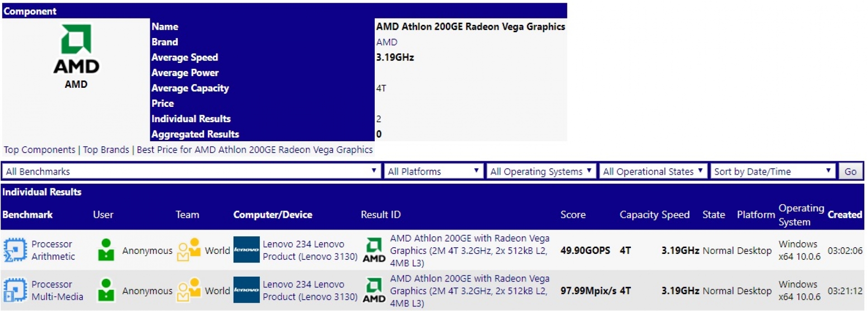Click team icon in Processor Arithmetic row
The width and height of the screenshot is (868, 311).
[x=189, y=249]
